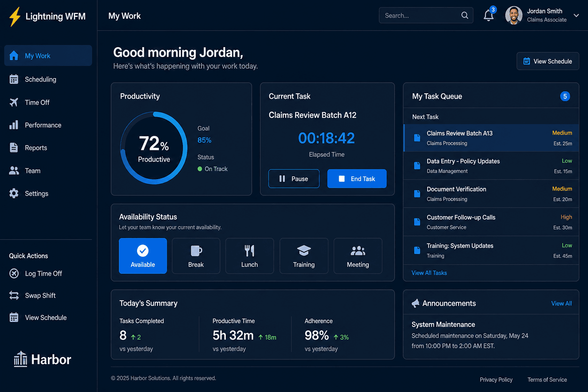
Task: Open the Time Off airplane icon
Action: (x=14, y=102)
